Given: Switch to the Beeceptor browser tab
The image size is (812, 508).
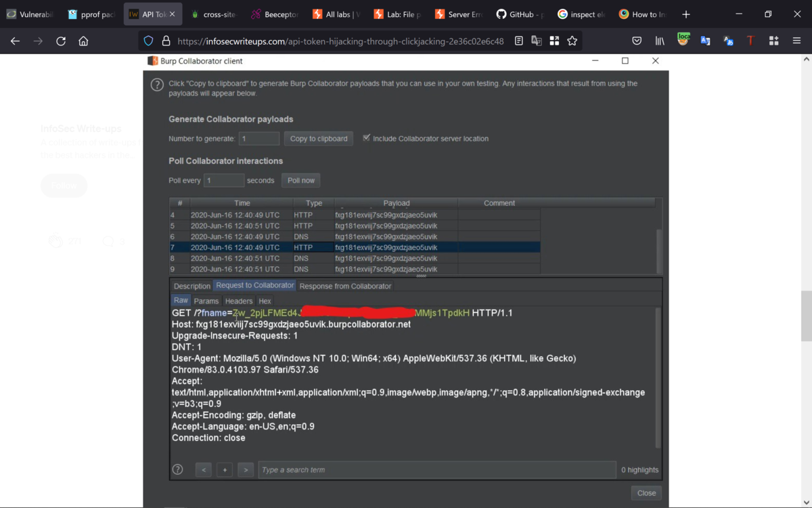Looking at the screenshot, I should click(274, 14).
